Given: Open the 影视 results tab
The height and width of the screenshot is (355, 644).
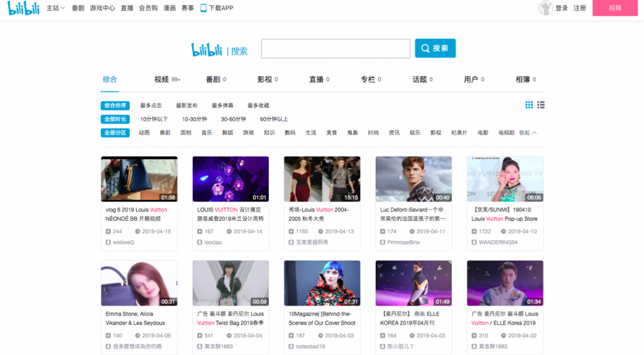Looking at the screenshot, I should [x=268, y=79].
